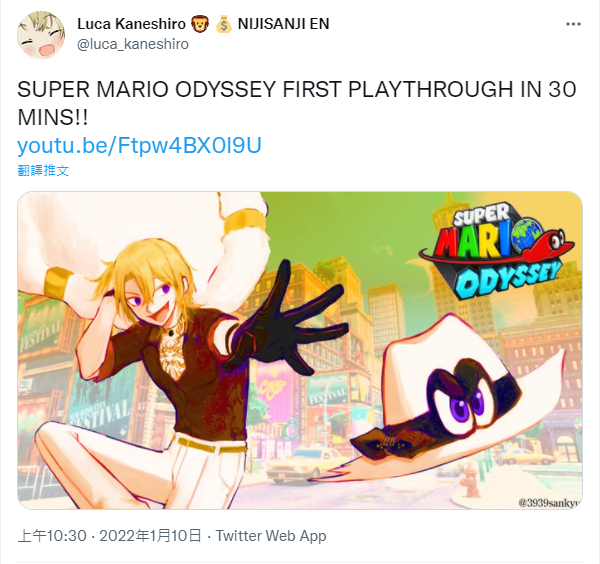This screenshot has height=564, width=600.
Task: Open the three-dot more options menu
Action: pyautogui.click(x=573, y=24)
